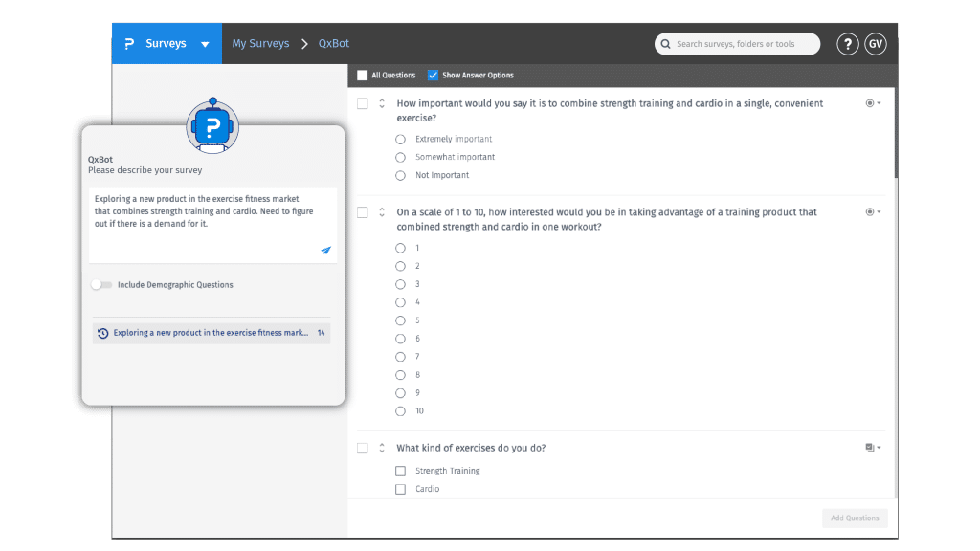Screen dimensions: 980x551
Task: Go to My Surveys breadcrumb
Action: [260, 44]
